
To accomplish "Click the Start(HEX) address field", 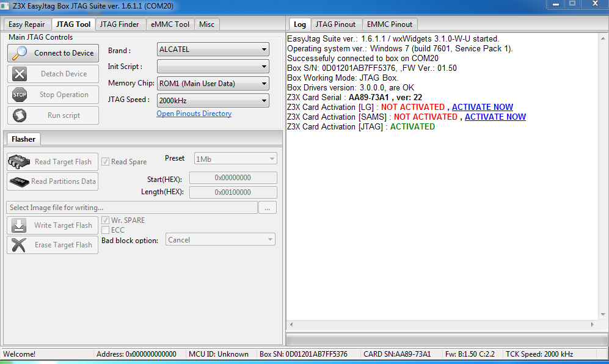I will 233,178.
